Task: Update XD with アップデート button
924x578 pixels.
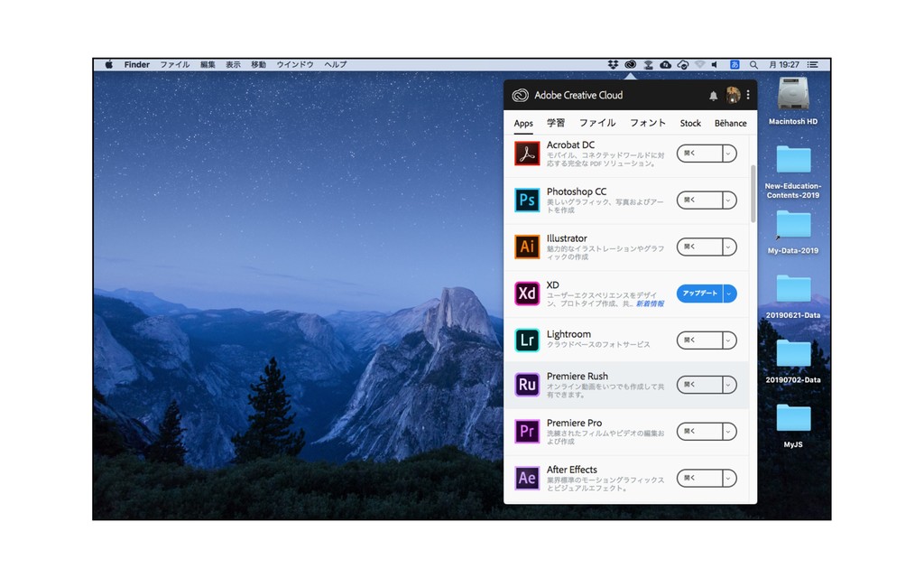Action: 699,294
